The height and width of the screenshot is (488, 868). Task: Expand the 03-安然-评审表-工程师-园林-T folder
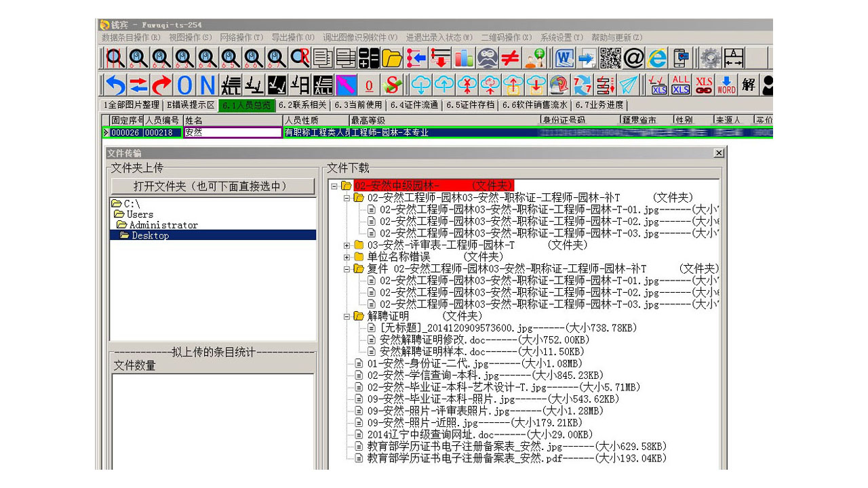347,245
